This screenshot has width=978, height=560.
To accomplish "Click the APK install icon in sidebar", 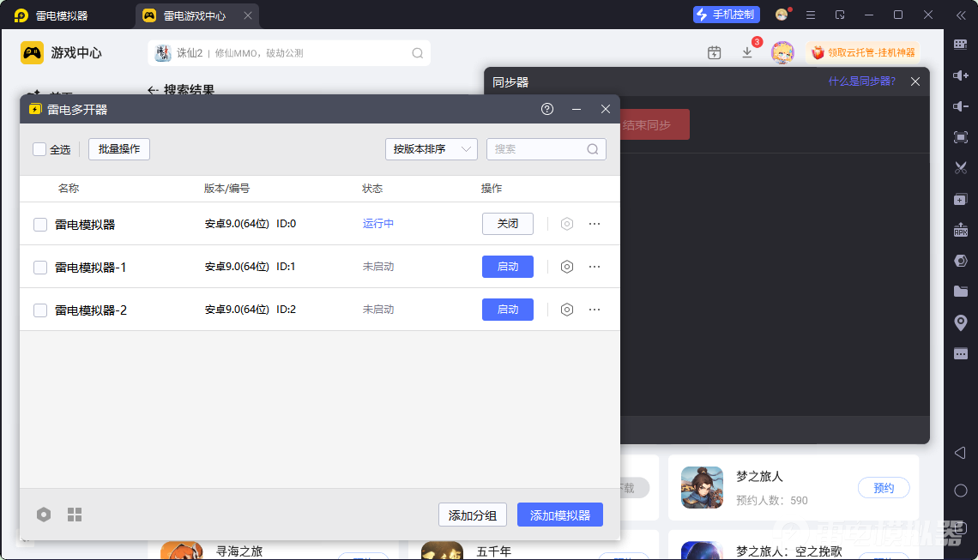I will 961,230.
